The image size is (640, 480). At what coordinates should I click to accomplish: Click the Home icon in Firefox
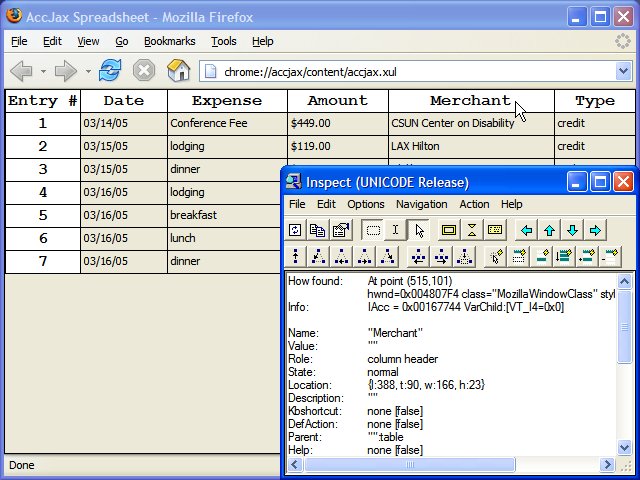coord(178,70)
